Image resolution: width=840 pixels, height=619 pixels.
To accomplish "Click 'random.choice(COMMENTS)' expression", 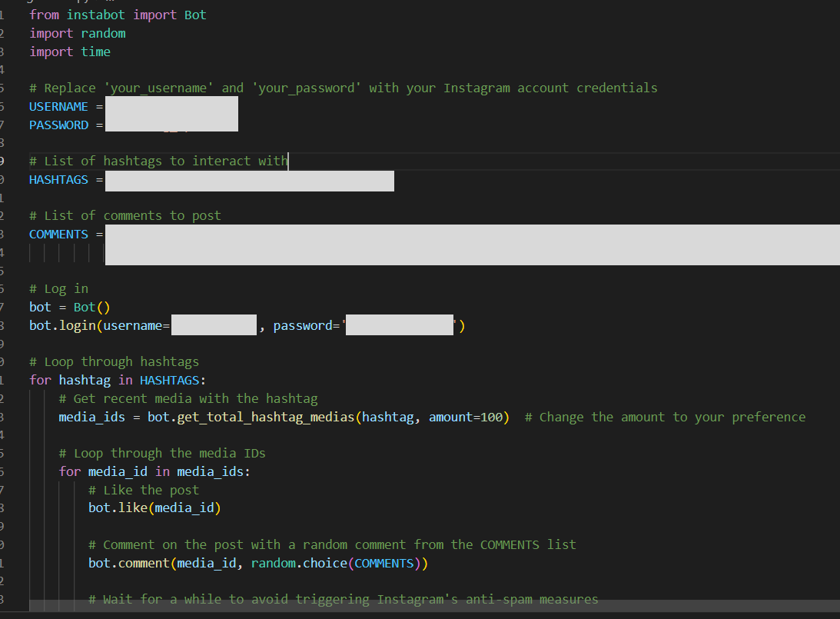I will pyautogui.click(x=337, y=564).
